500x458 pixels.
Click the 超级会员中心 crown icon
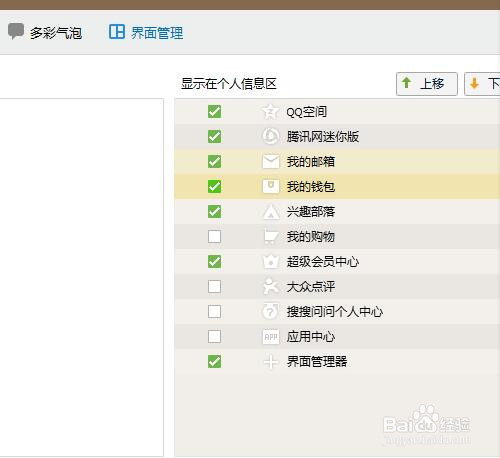coord(270,261)
